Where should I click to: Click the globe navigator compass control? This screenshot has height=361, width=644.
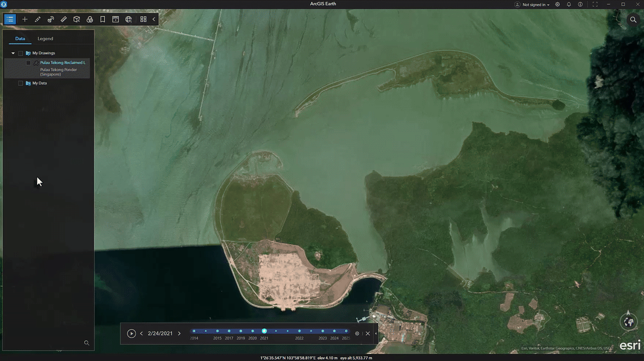pyautogui.click(x=629, y=322)
